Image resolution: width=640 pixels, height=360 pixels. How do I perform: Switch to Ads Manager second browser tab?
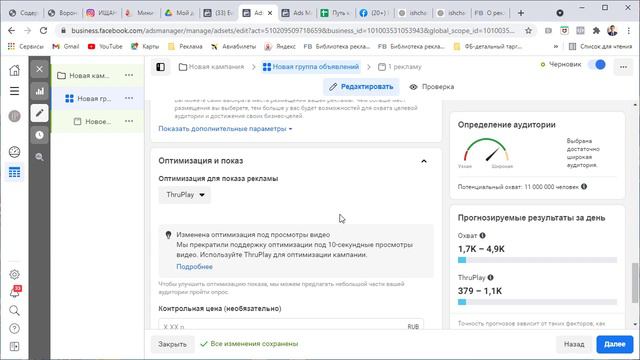tap(297, 13)
